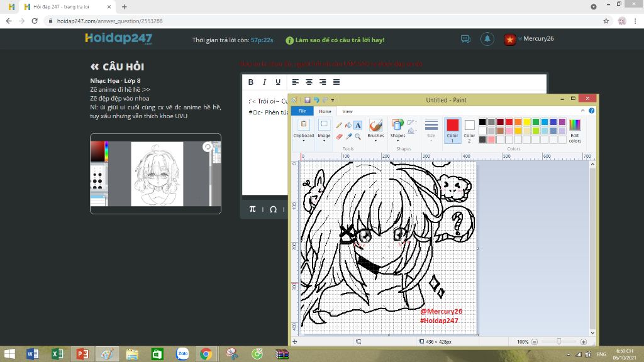Expand the Image dropdown
Image resolution: width=644 pixels, height=362 pixels.
[324, 141]
